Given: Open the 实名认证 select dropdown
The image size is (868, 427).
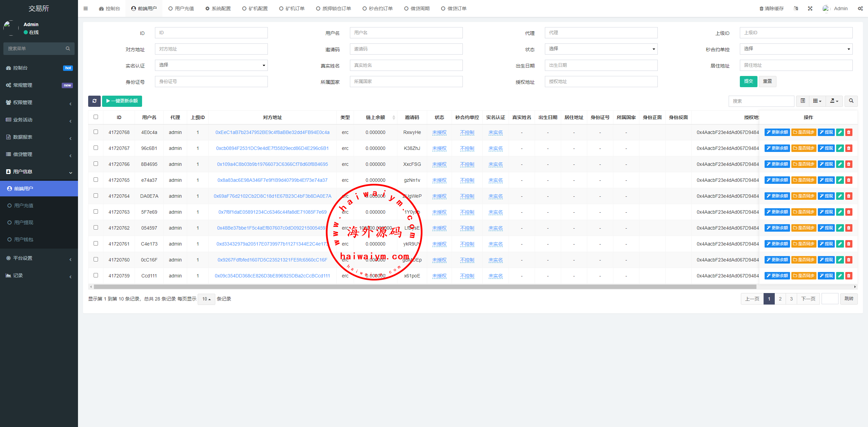Looking at the screenshot, I should (211, 65).
